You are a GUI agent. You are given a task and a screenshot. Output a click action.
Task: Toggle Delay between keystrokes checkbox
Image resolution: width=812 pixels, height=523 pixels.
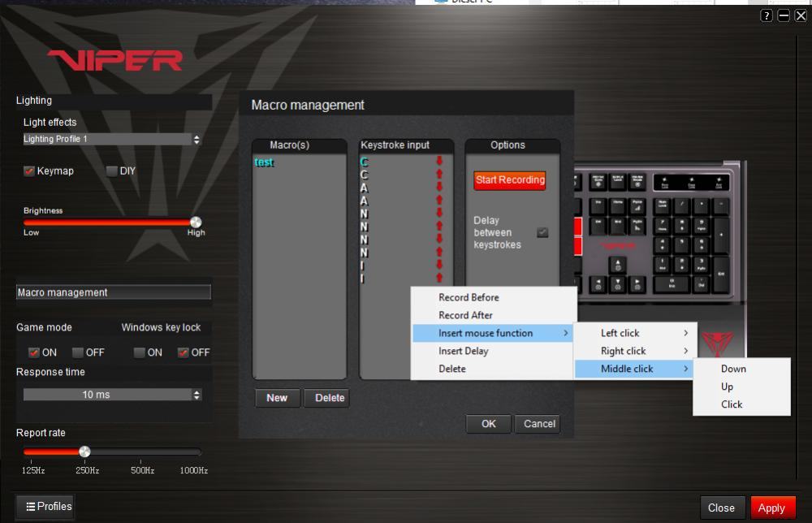pyautogui.click(x=542, y=232)
